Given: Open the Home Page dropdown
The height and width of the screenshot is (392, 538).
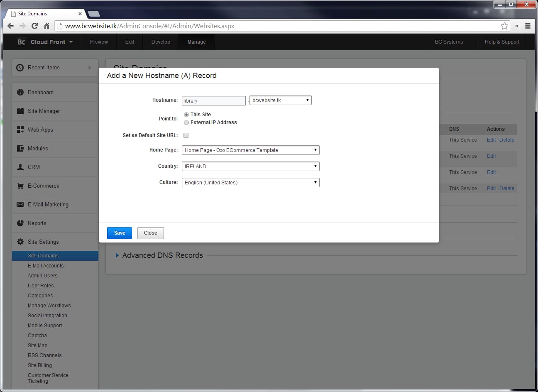Looking at the screenshot, I should 251,150.
